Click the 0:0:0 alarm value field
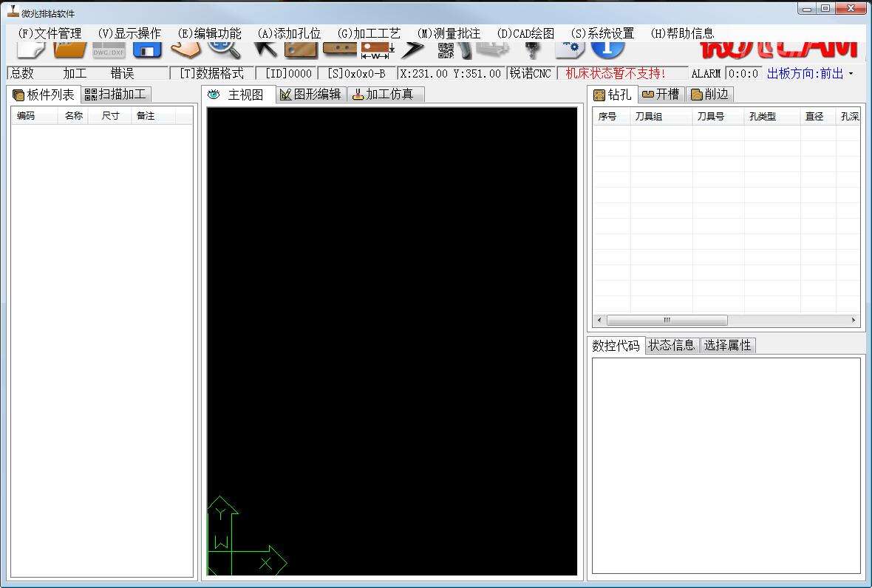 743,73
